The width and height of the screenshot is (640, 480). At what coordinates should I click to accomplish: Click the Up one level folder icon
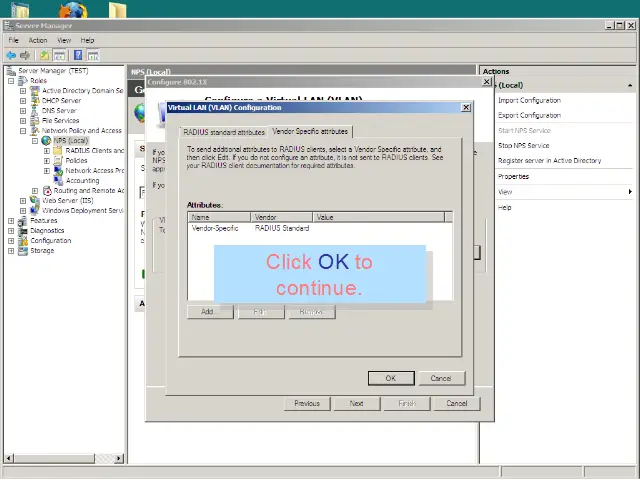44,55
